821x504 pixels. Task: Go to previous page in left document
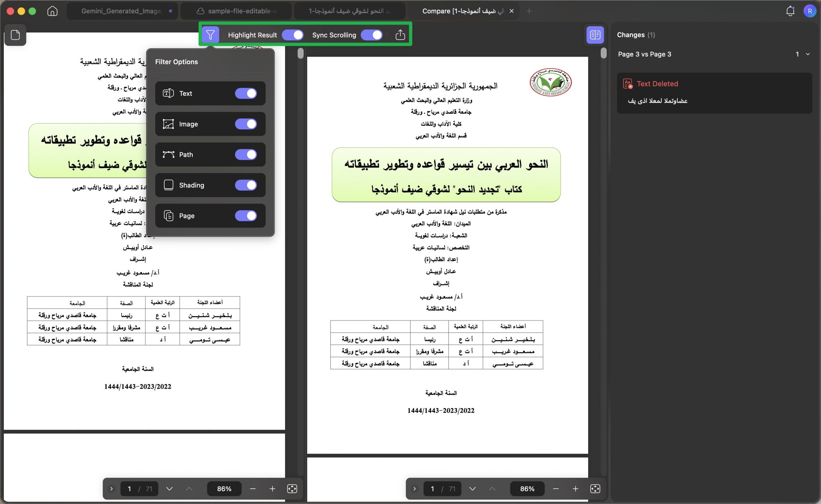click(189, 489)
